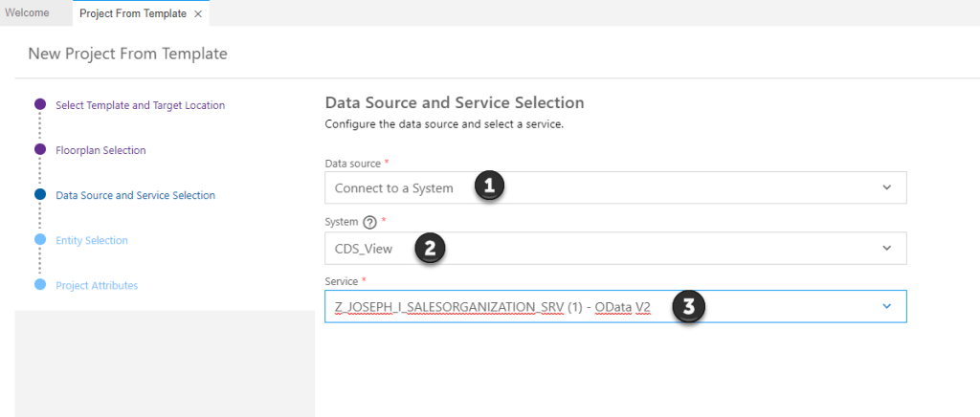Jump to the Project Attributes step label
Viewport: 980px width, 417px height.
[97, 285]
